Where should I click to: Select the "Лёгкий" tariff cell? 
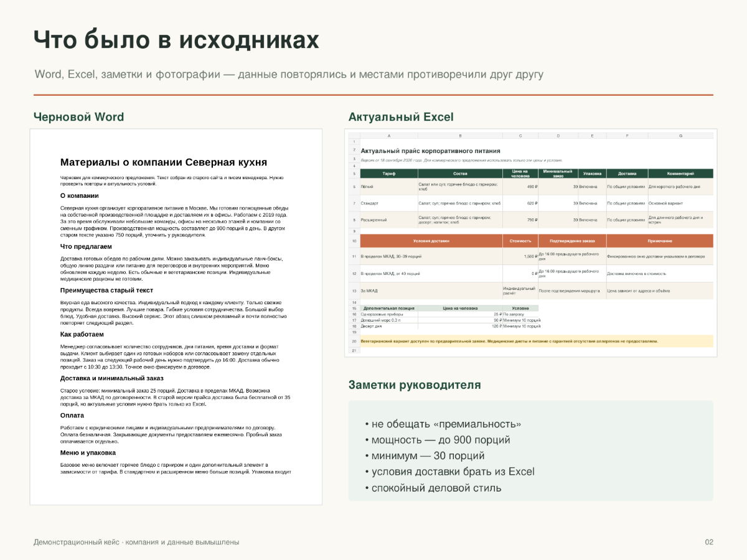[x=388, y=186]
